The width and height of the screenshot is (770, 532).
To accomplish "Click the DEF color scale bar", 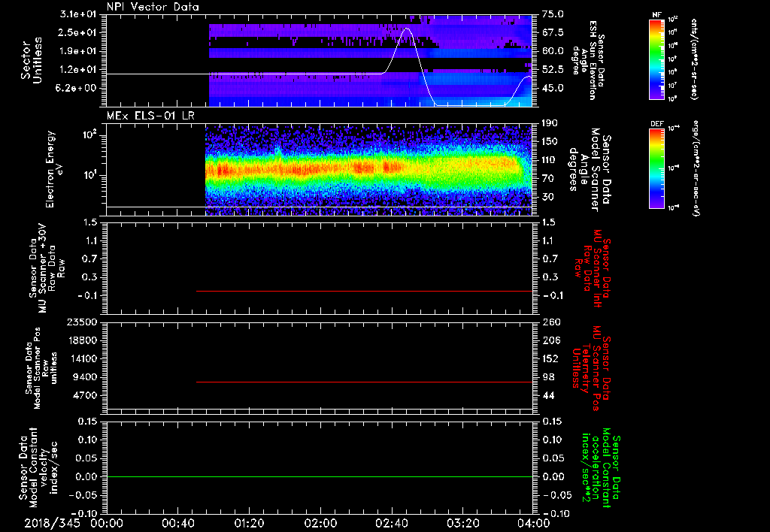I will click(x=657, y=168).
